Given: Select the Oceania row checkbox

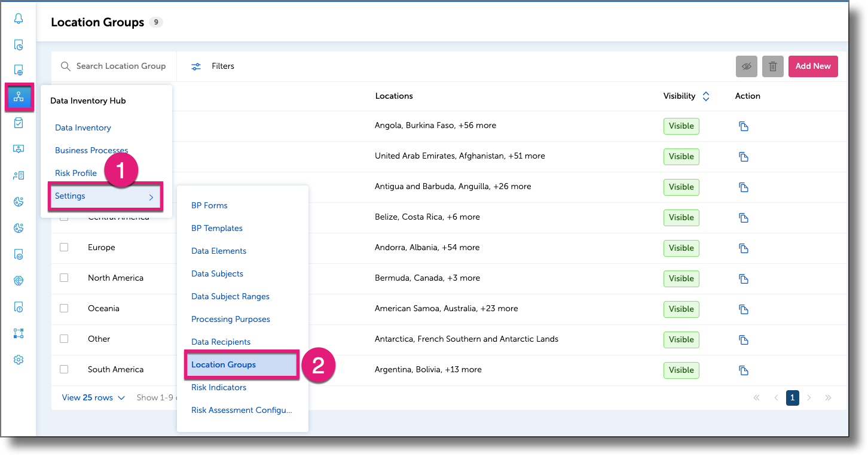Looking at the screenshot, I should point(64,308).
